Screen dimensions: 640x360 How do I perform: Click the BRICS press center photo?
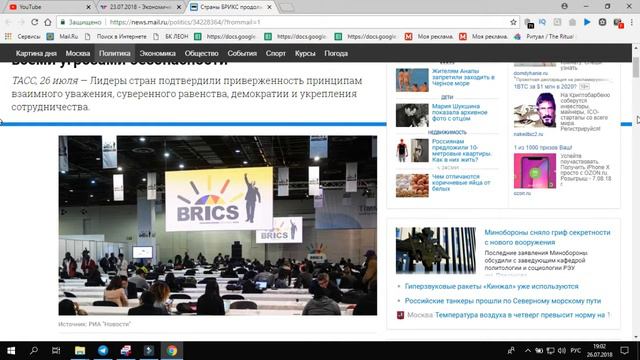click(x=218, y=225)
